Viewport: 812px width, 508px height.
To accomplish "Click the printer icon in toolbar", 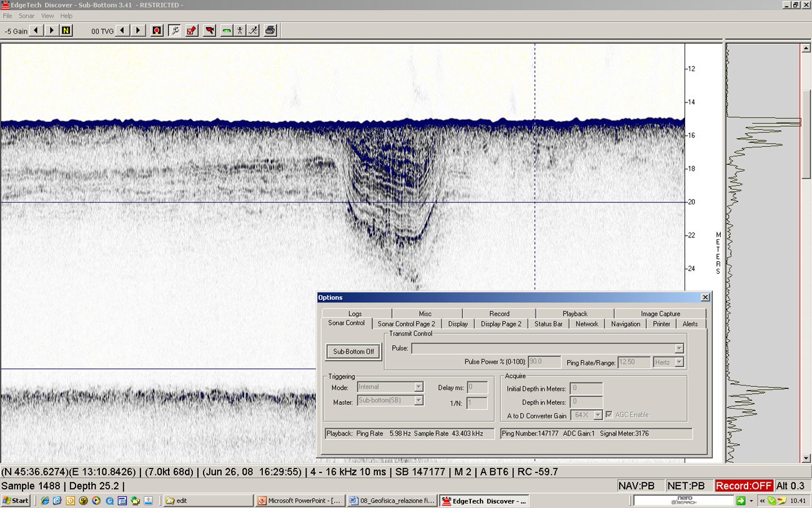I will 270,31.
